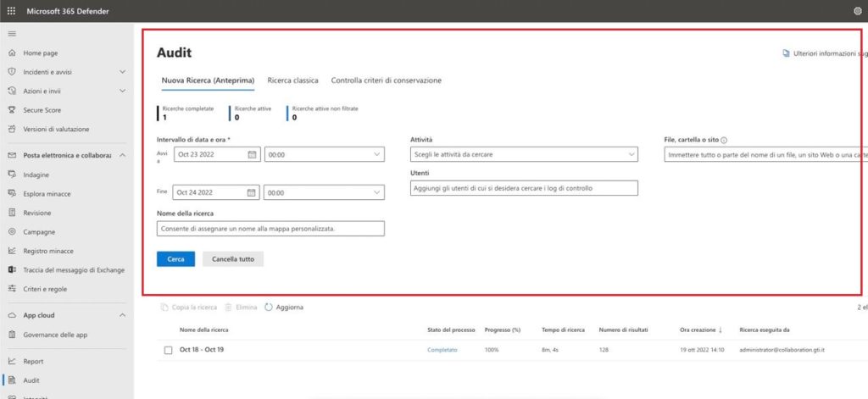The height and width of the screenshot is (399, 868).
Task: Click the Cerca button
Action: (x=175, y=259)
